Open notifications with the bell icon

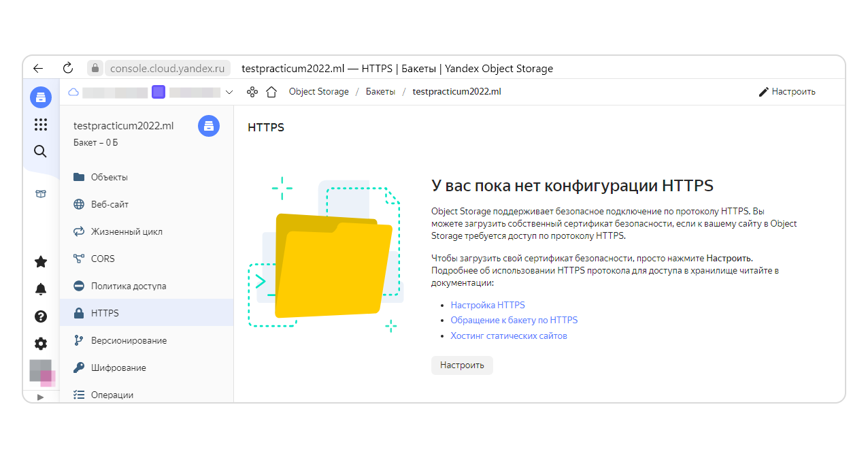coord(41,289)
